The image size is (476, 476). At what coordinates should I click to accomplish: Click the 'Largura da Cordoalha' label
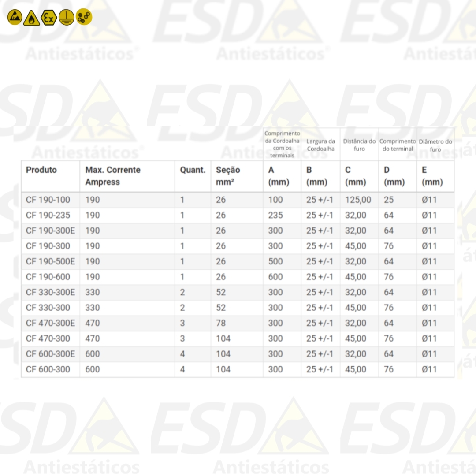click(x=320, y=145)
